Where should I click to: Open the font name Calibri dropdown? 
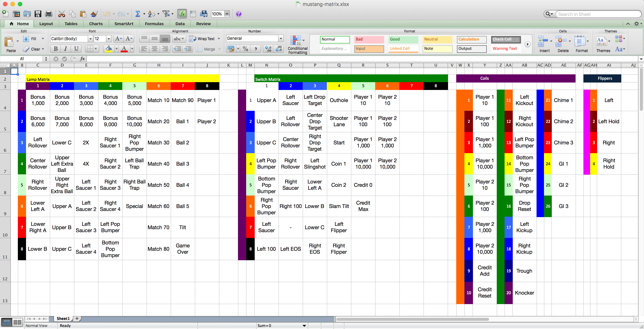click(90, 39)
